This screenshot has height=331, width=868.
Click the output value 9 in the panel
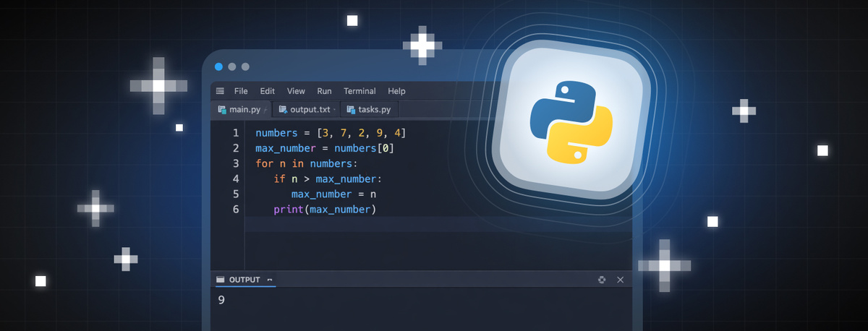coord(221,300)
